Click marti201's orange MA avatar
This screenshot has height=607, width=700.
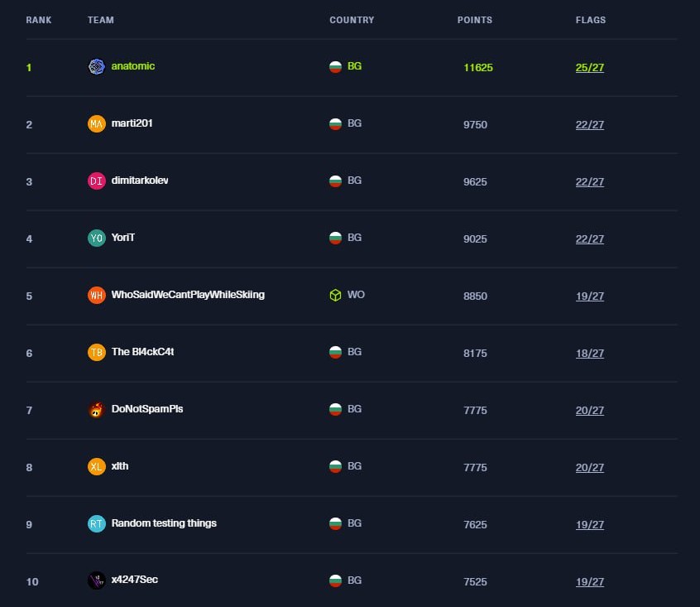[x=97, y=123]
